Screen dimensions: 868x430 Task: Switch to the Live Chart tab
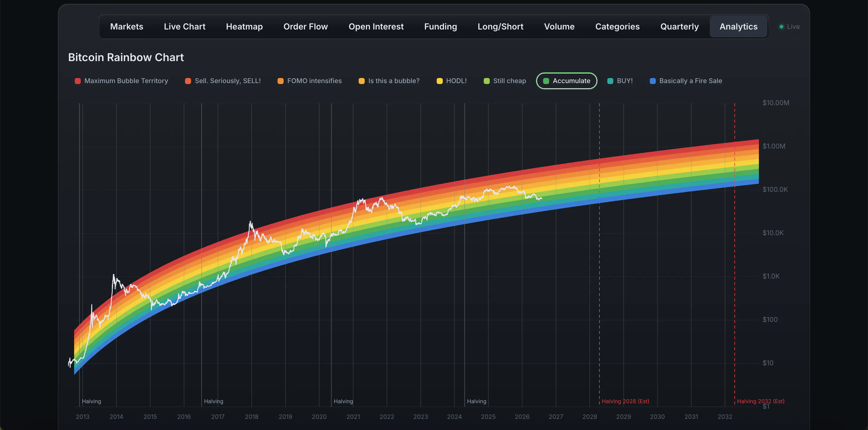[x=184, y=26]
